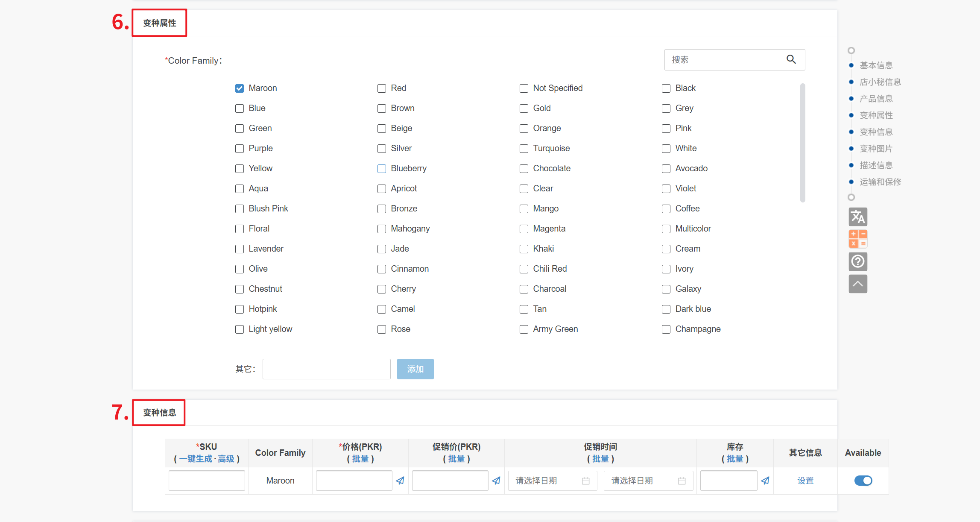Open the calculator icon in sidebar
Viewport: 980px width, 522px height.
coord(857,239)
